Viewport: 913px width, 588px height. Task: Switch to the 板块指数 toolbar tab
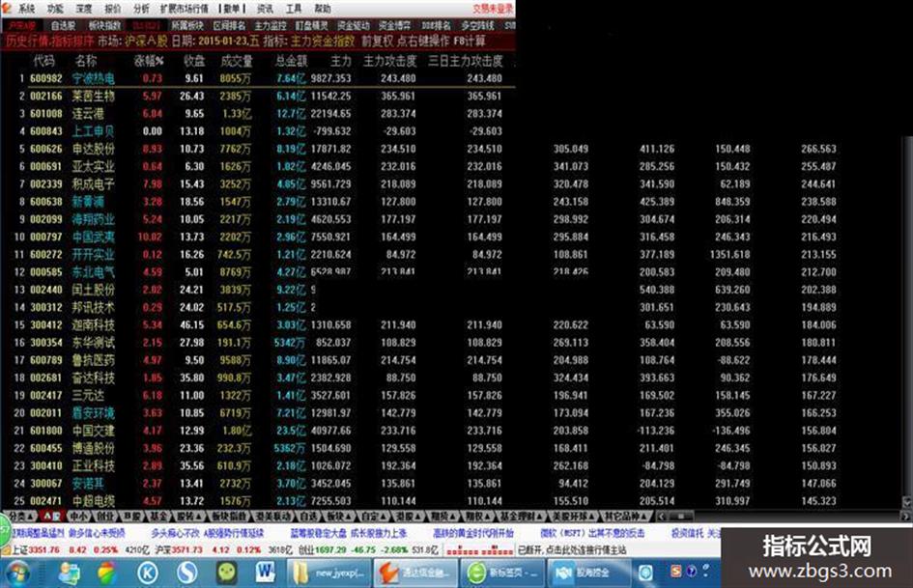tap(104, 26)
